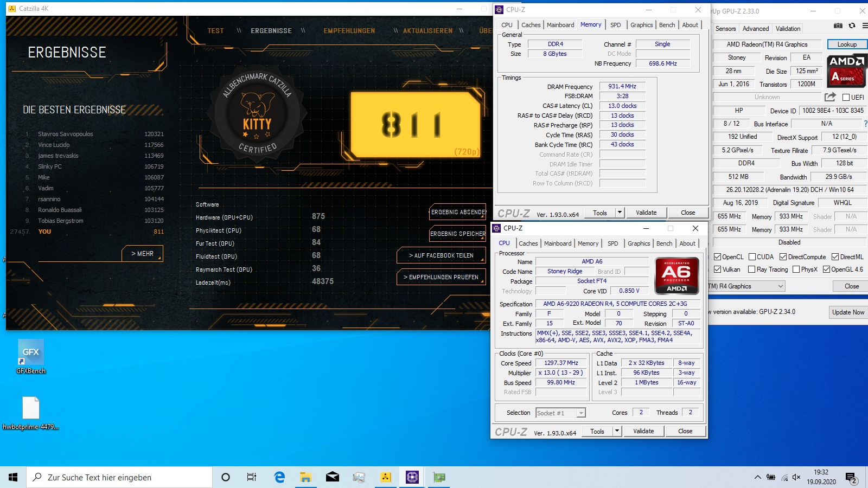This screenshot has width=868, height=488.
Task: Open the R4 Graphics GPU selection dropdown
Action: tap(781, 286)
